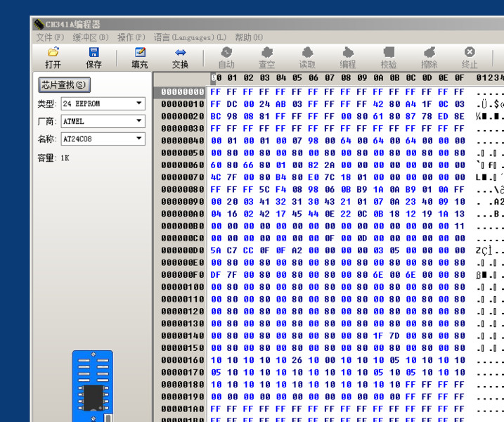
Task: Open the 文件(F) menu
Action: click(x=50, y=37)
